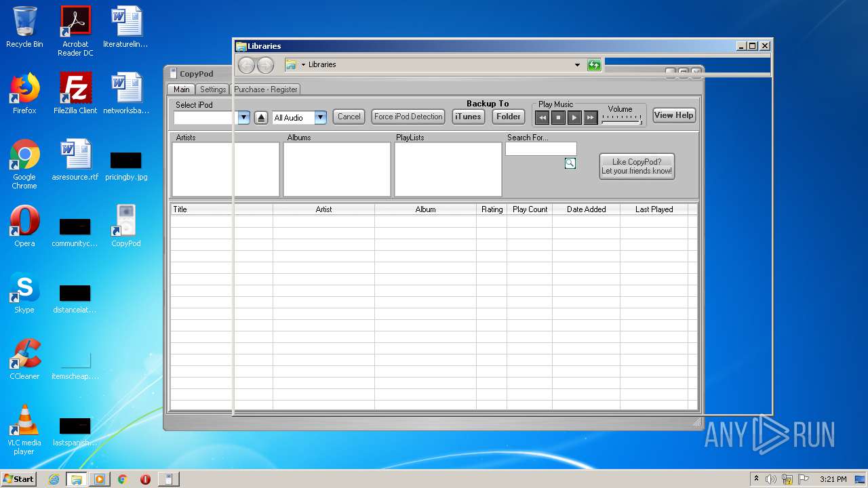868x488 pixels.
Task: Click the stop playback button
Action: (558, 118)
